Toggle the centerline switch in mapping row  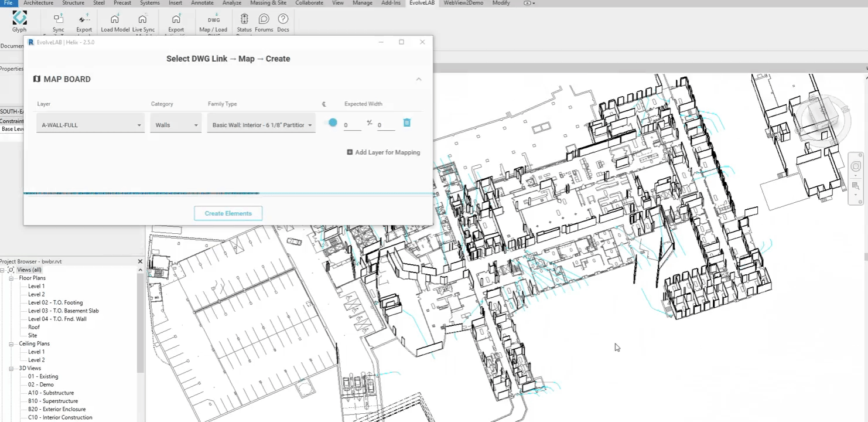pyautogui.click(x=331, y=122)
